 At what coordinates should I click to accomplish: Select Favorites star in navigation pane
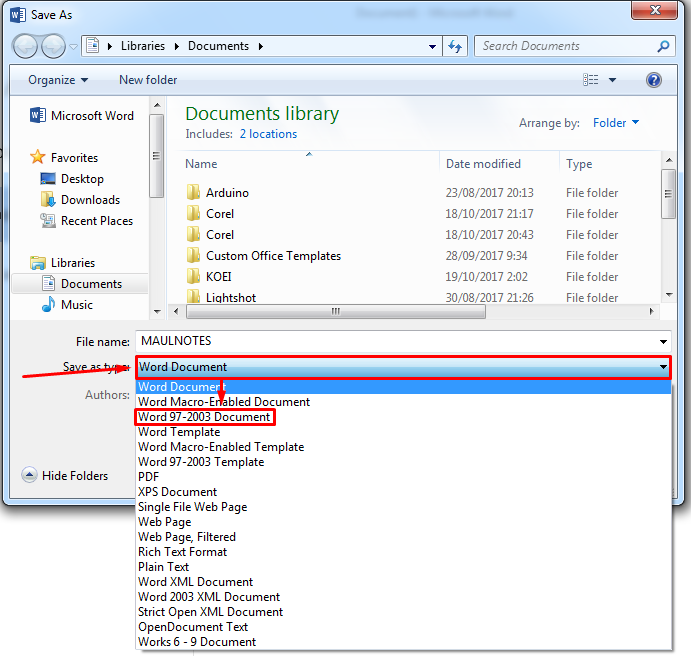pyautogui.click(x=37, y=157)
